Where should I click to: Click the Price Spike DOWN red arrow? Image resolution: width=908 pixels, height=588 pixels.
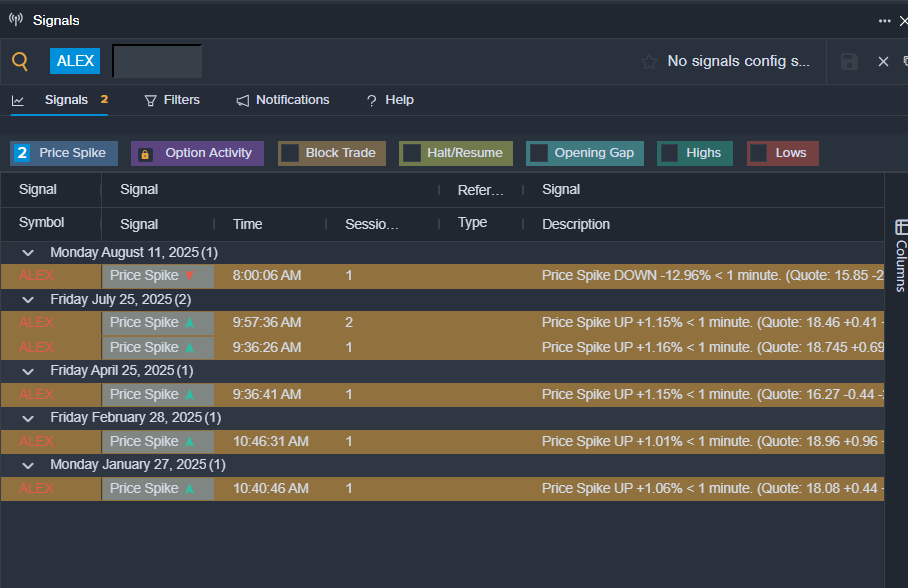click(190, 276)
